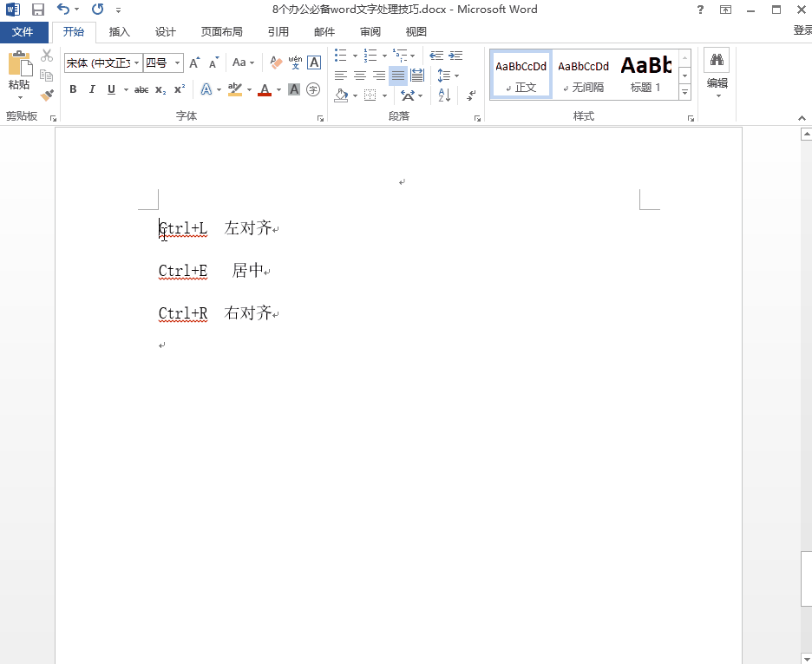
Task: Open the font name dropdown
Action: click(136, 62)
